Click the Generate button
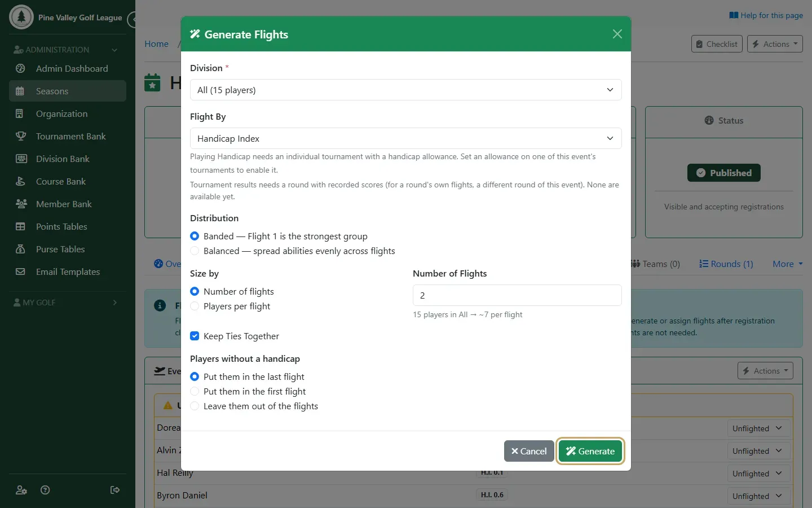Image resolution: width=812 pixels, height=508 pixels. tap(590, 451)
